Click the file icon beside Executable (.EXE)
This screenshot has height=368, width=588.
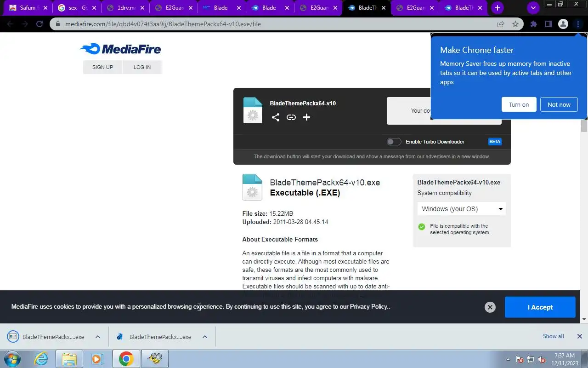pyautogui.click(x=252, y=187)
